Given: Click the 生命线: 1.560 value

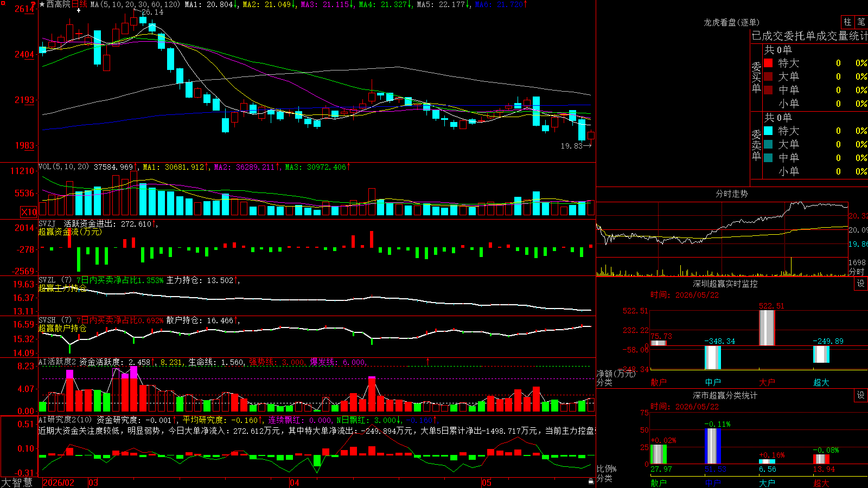Looking at the screenshot, I should click(216, 362).
